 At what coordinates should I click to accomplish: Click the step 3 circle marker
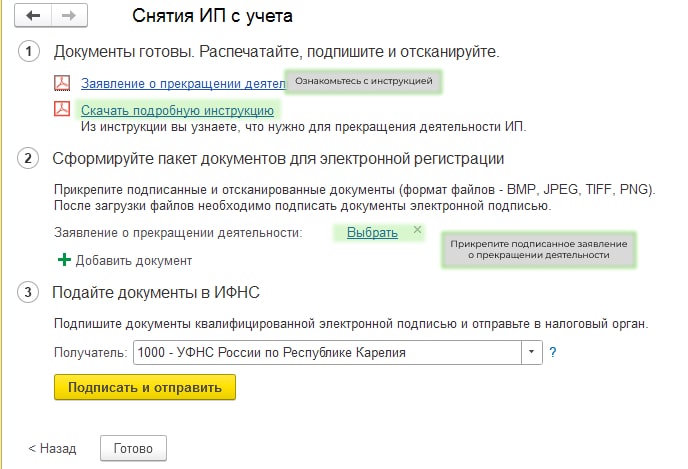[30, 293]
